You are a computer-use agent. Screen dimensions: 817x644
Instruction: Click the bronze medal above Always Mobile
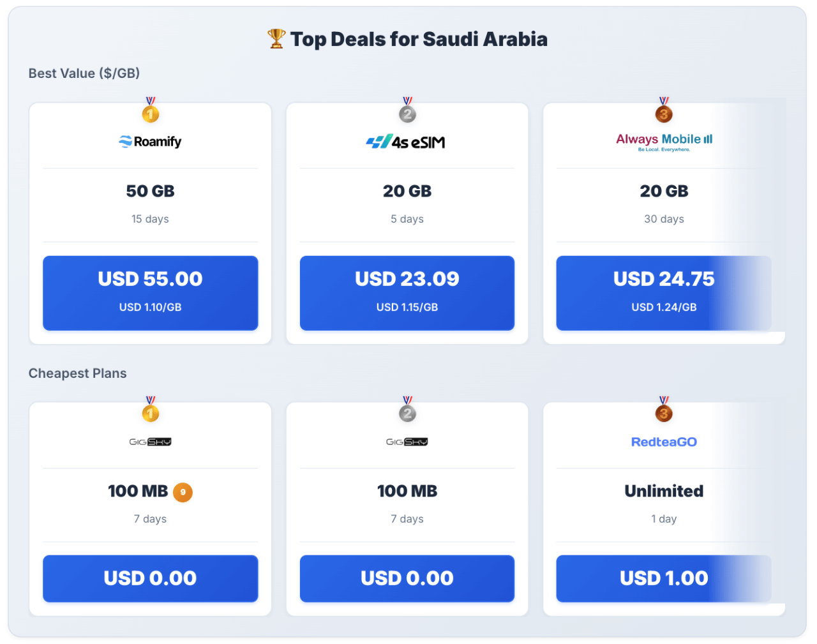tap(664, 113)
